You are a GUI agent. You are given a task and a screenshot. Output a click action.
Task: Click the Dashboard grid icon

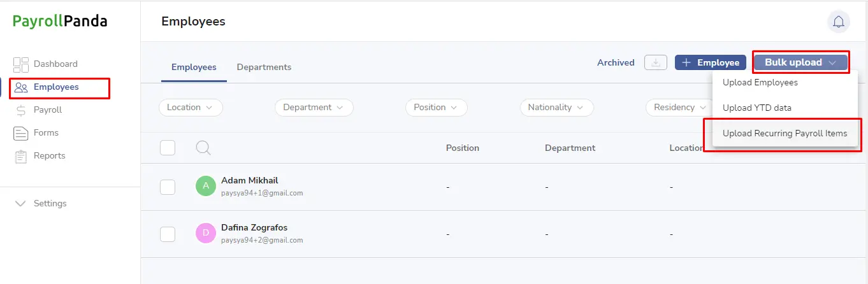pyautogui.click(x=21, y=64)
